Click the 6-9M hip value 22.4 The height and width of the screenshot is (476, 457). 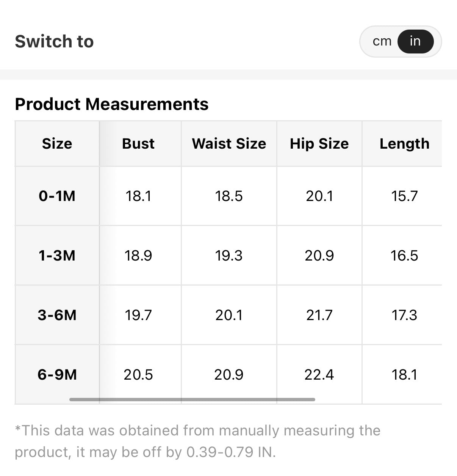[x=319, y=375]
